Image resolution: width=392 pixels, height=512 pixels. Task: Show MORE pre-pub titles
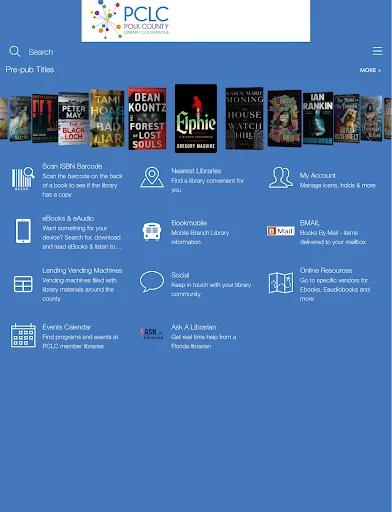coord(370,70)
